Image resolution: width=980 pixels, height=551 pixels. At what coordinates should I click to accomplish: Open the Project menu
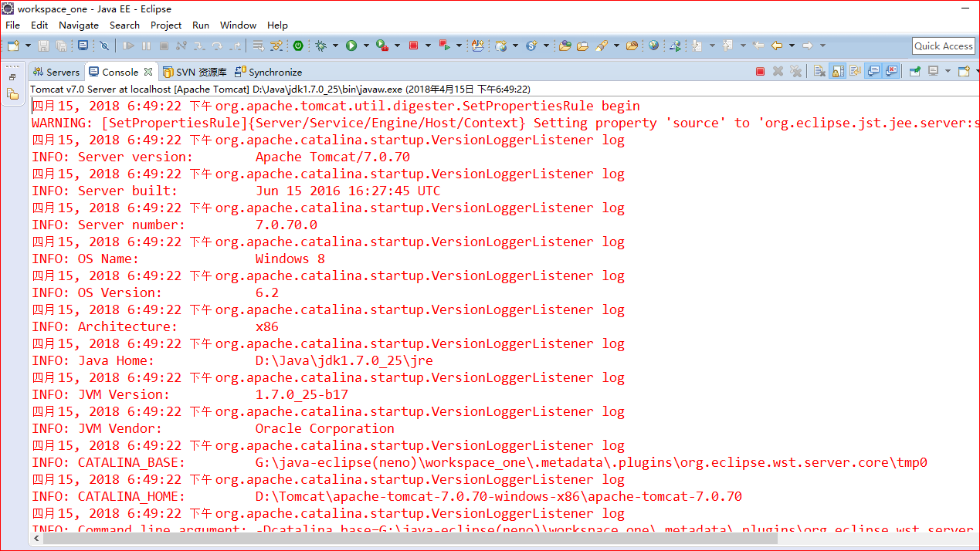166,25
